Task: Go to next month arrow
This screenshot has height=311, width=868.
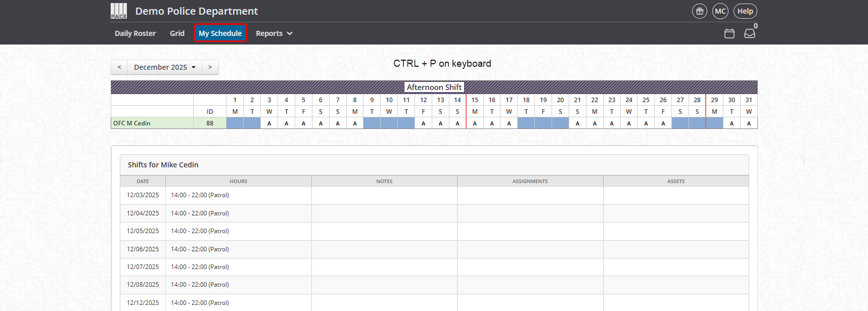Action: coord(210,67)
